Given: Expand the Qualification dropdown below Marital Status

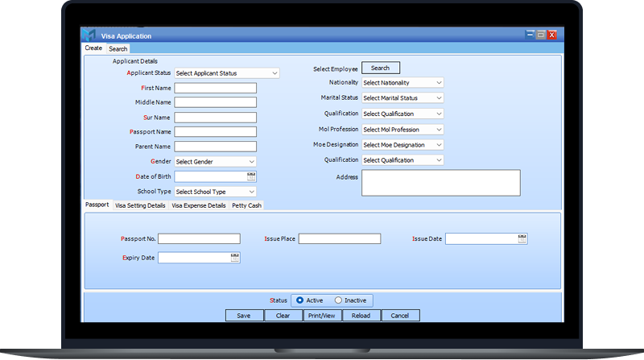Looking at the screenshot, I should (x=402, y=114).
